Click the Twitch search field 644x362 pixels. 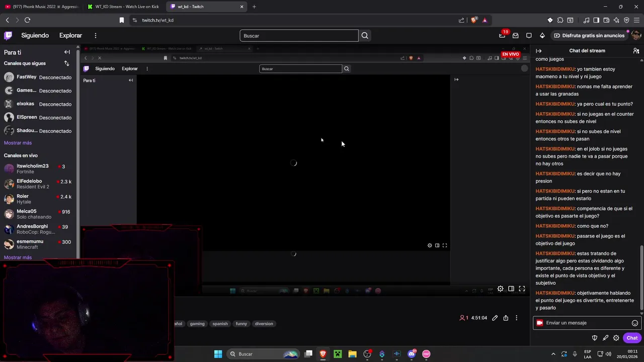click(x=299, y=36)
